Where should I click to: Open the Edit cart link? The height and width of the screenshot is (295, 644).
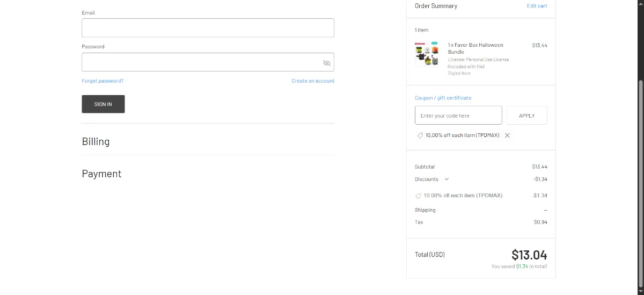tap(537, 6)
